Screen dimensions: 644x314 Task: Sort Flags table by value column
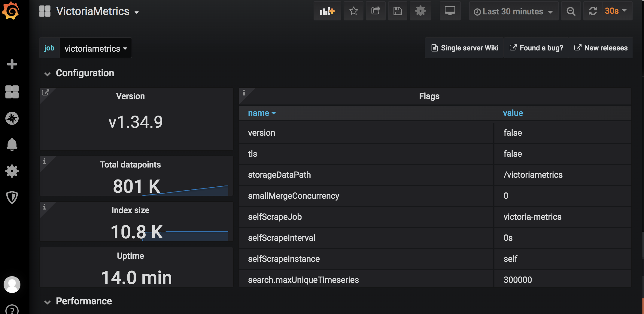pos(513,113)
